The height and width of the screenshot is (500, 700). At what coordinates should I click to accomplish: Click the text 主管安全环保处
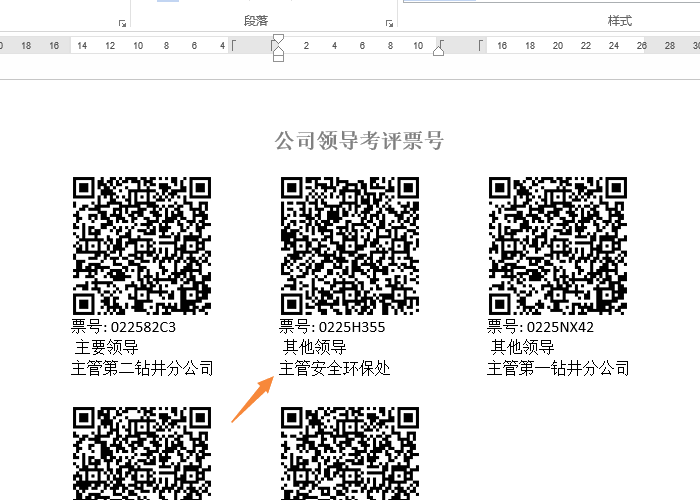[335, 369]
